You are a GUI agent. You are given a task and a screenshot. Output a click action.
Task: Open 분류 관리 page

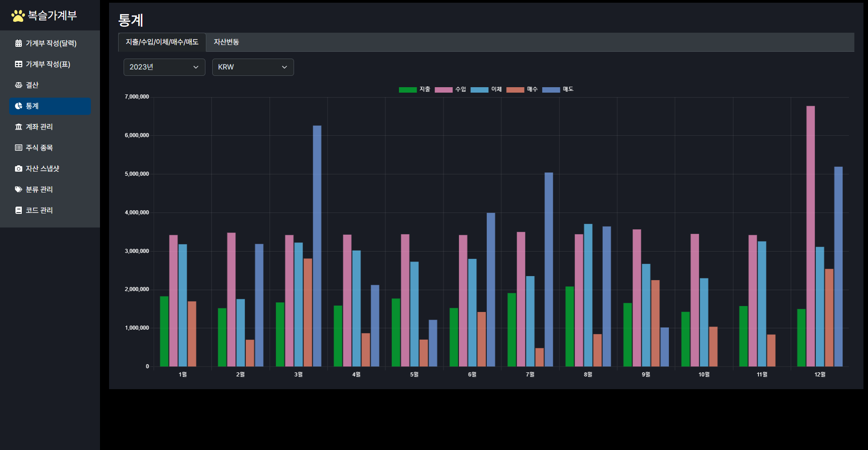(x=50, y=189)
